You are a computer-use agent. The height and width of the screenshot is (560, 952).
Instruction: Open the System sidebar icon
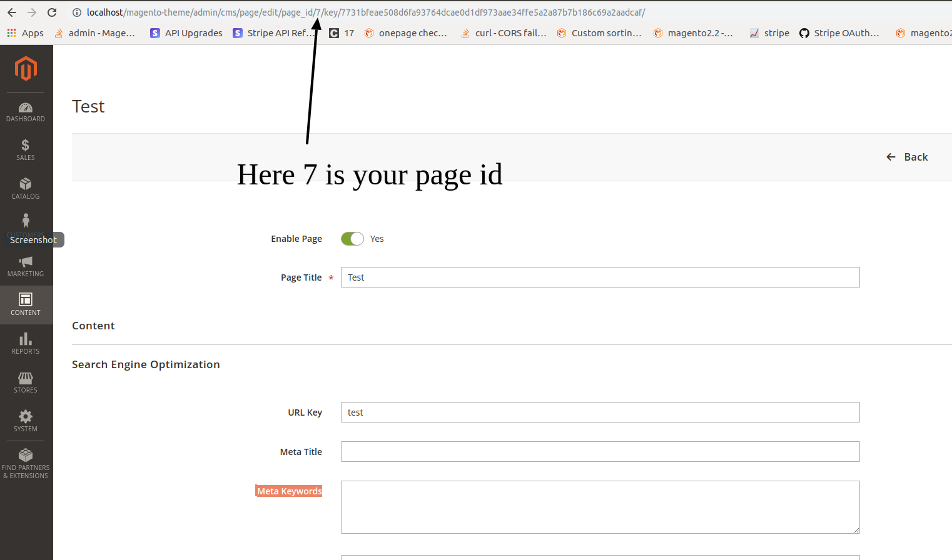tap(25, 421)
